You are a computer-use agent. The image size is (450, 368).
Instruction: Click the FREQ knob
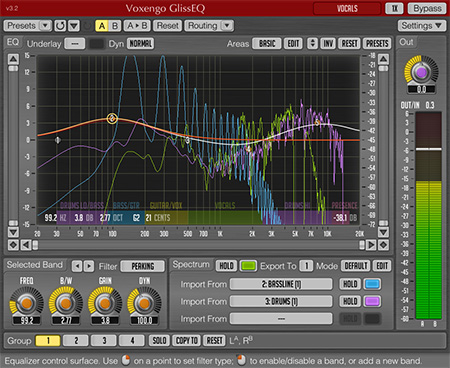point(27,303)
